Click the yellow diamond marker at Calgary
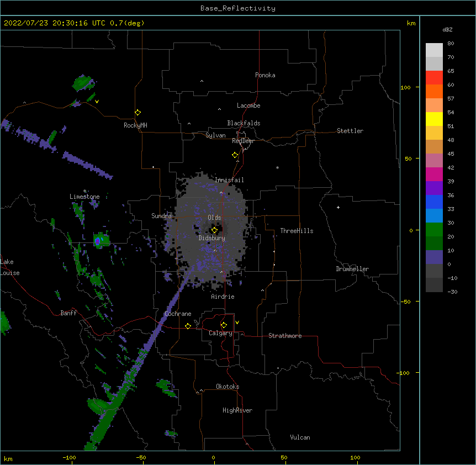Screen dimensions: 476x465 coord(224,325)
